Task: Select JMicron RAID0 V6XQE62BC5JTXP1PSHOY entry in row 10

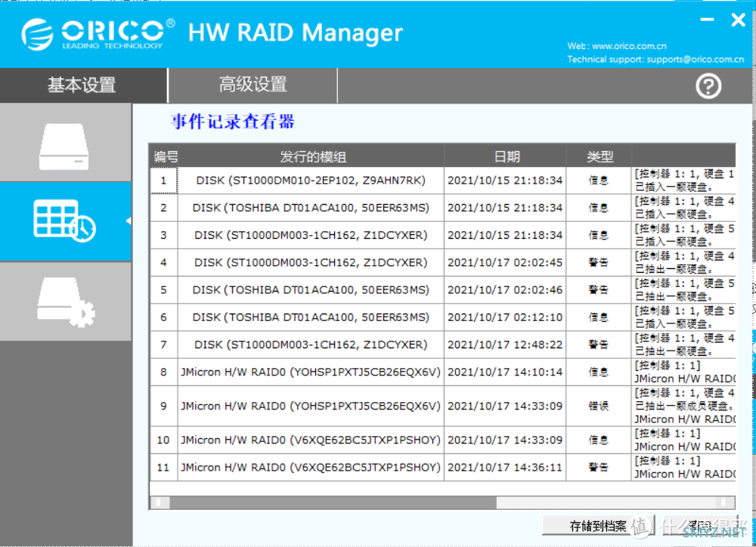Action: pyautogui.click(x=311, y=440)
